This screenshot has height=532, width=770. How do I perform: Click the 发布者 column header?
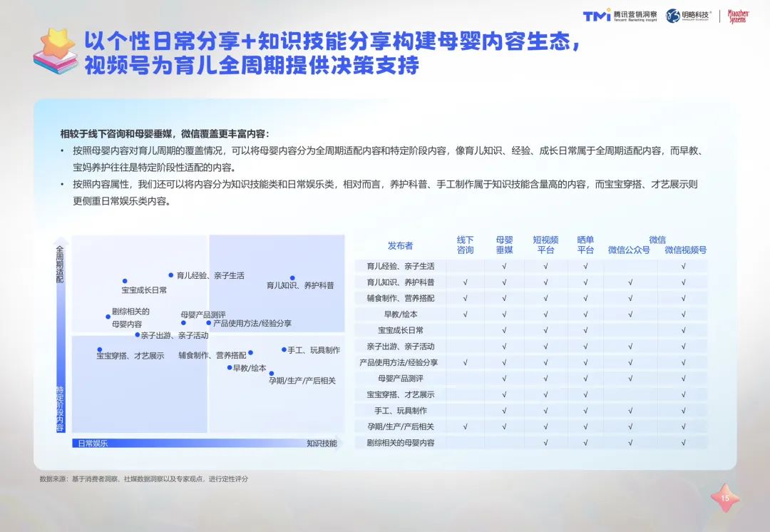400,245
